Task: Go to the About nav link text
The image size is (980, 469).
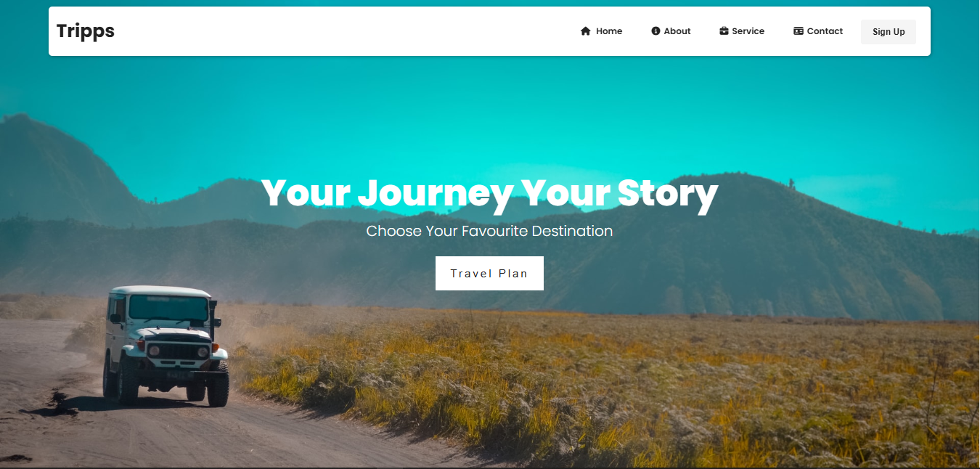Action: (x=677, y=31)
